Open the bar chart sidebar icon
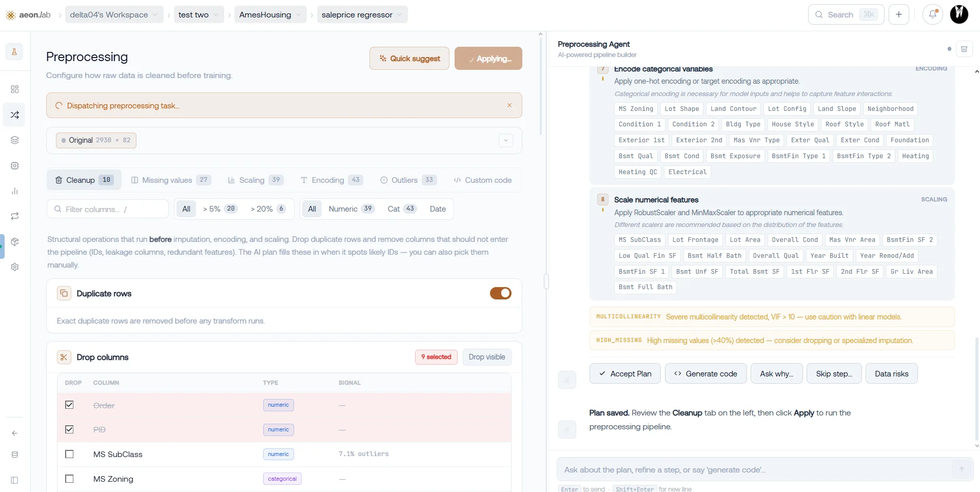This screenshot has height=492, width=980. click(15, 191)
